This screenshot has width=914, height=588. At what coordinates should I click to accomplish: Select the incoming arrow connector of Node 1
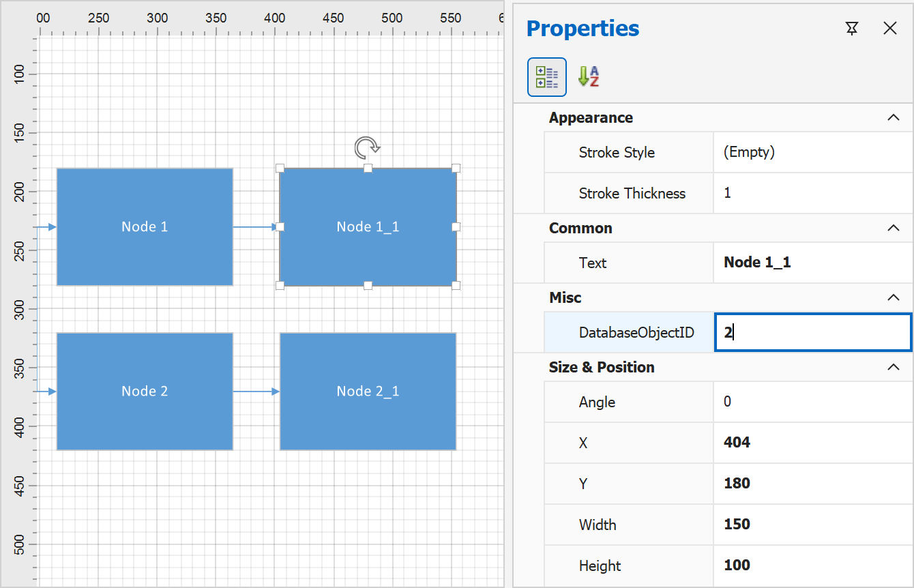[x=46, y=226]
